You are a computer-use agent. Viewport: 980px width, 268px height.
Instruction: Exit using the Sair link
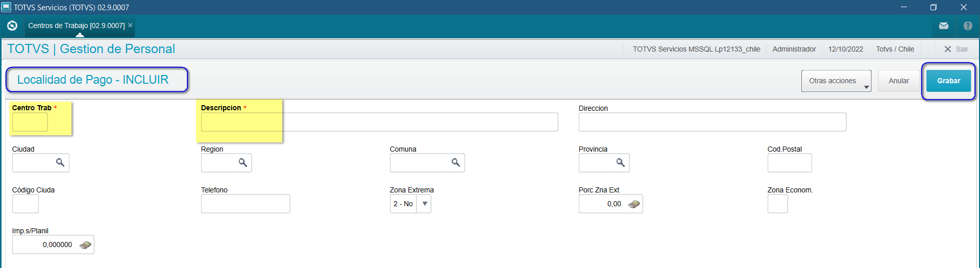point(962,49)
